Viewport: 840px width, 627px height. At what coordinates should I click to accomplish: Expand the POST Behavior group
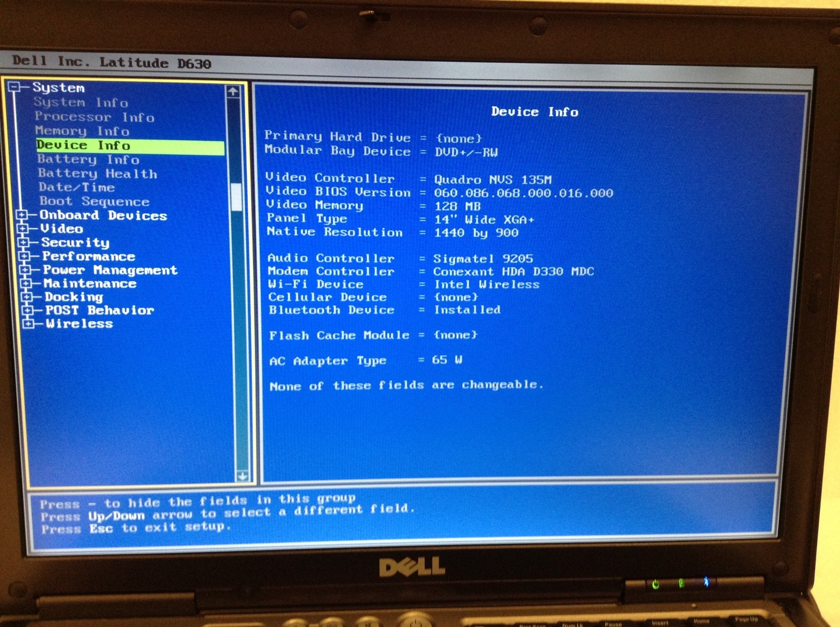(x=27, y=311)
